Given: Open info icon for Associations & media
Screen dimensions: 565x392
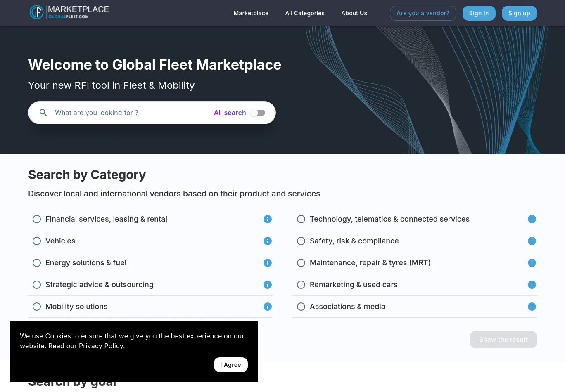Looking at the screenshot, I should pos(532,307).
